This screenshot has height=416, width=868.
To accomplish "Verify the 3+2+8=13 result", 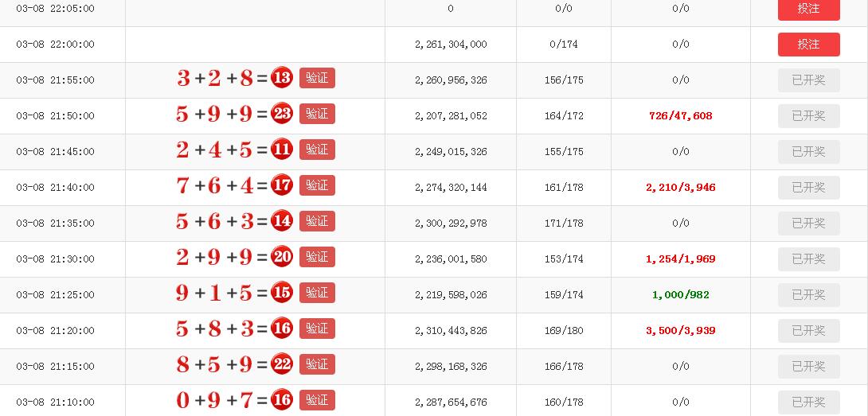I will (x=317, y=78).
